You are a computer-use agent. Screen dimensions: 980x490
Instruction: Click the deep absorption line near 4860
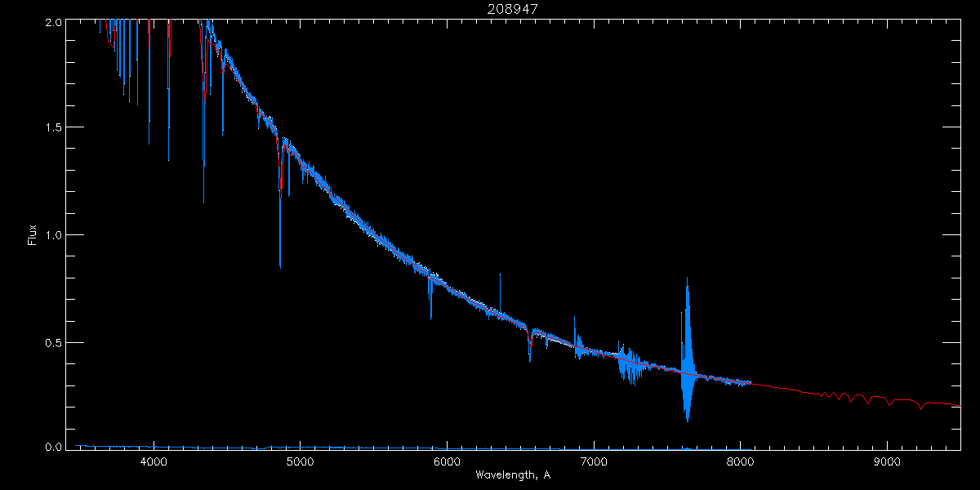[x=280, y=204]
